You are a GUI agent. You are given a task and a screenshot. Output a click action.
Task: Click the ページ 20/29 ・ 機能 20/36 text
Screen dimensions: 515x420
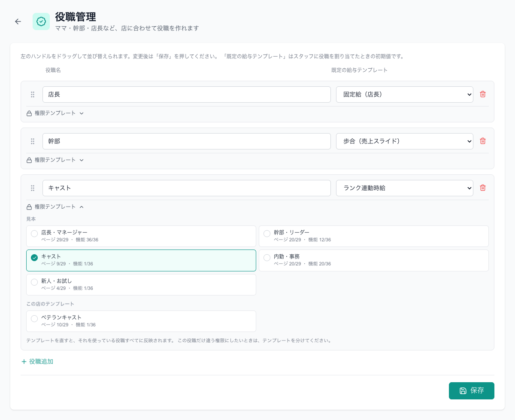(302, 264)
